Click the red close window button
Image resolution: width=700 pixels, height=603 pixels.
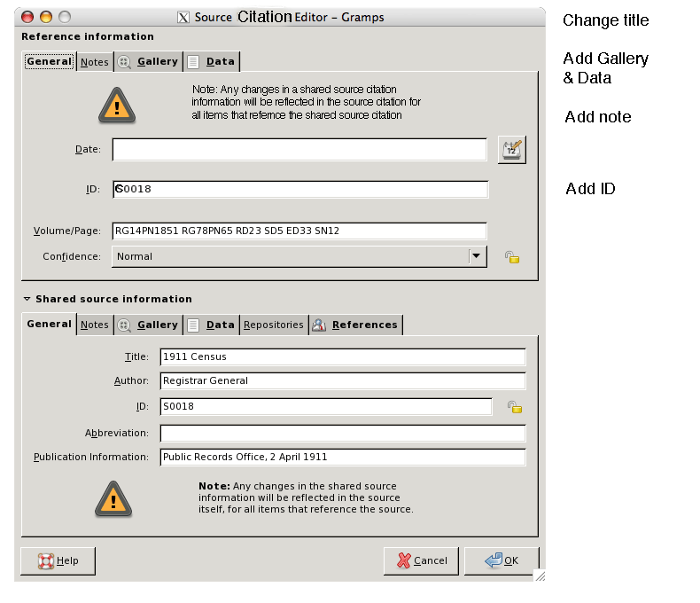27,17
